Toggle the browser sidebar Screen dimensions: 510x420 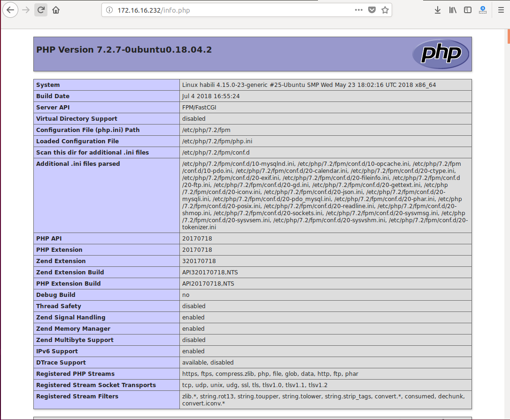tap(468, 10)
